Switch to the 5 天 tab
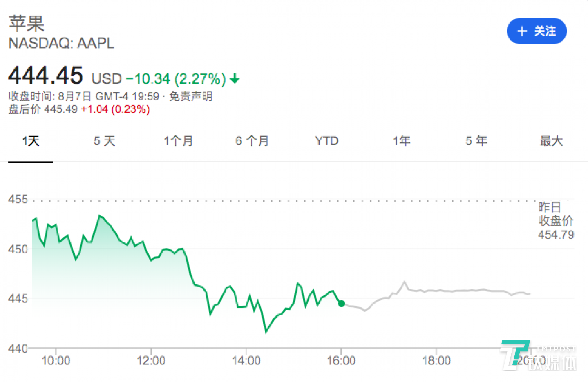Viewport: 588px width, 382px height. tap(104, 141)
